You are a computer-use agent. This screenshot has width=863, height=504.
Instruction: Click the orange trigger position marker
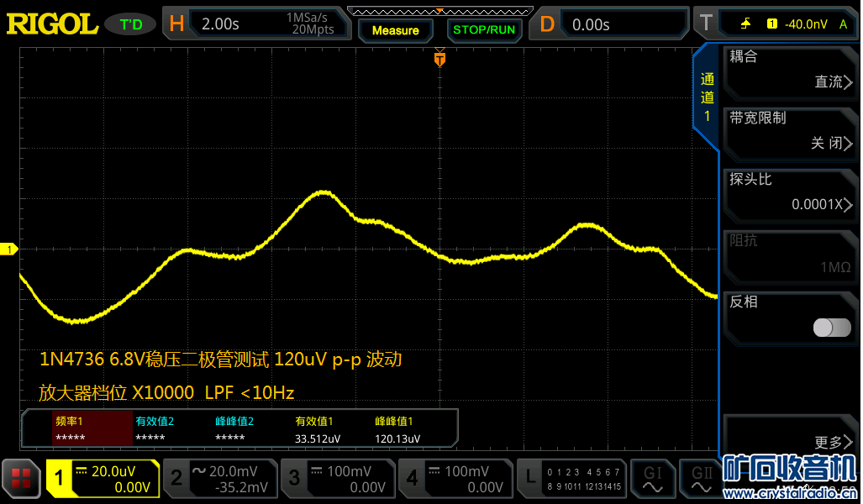pos(439,57)
